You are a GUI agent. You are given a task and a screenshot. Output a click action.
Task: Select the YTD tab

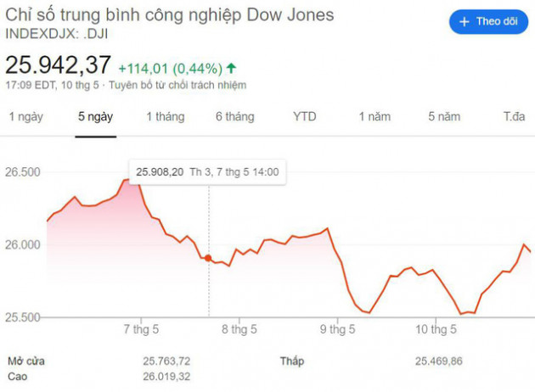[304, 117]
